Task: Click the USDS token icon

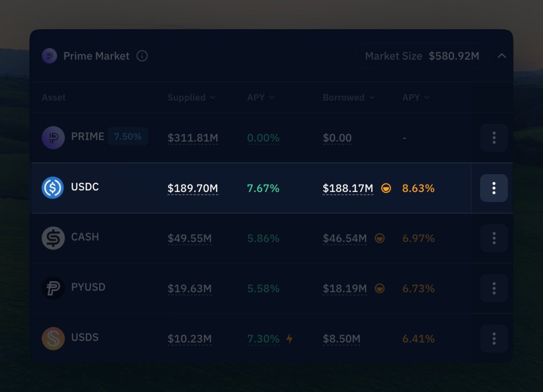Action: (x=53, y=339)
